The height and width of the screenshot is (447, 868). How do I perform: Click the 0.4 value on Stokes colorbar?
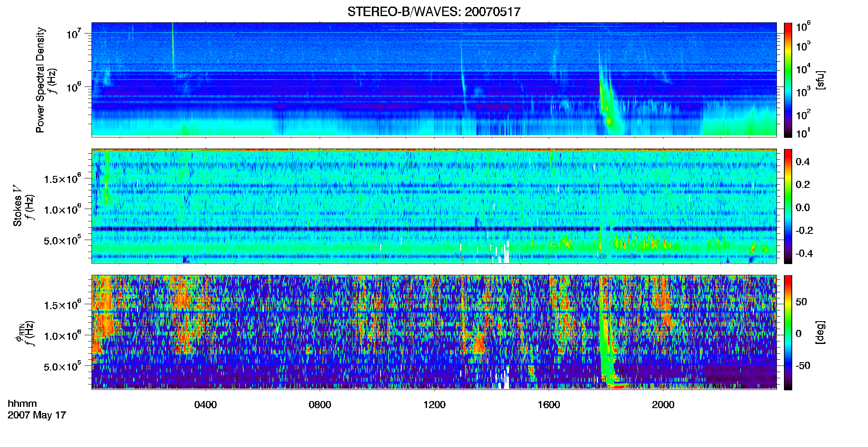[x=803, y=162]
